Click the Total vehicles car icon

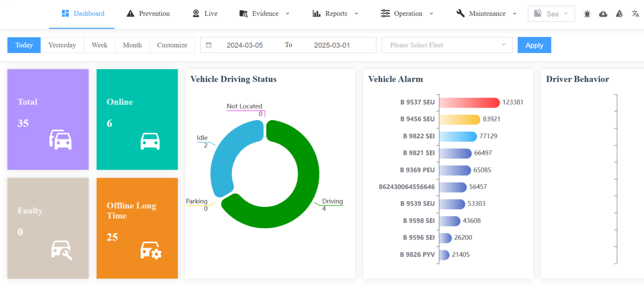click(61, 139)
